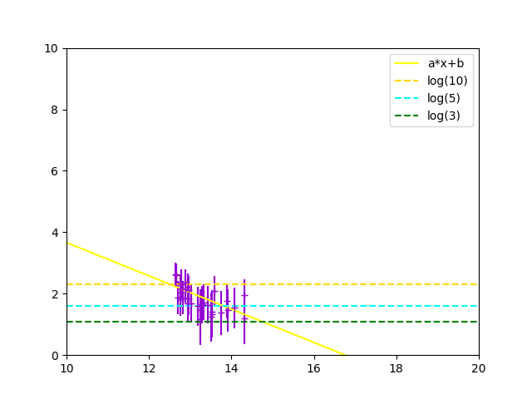Click the y-axis tick label 0
This screenshot has width=532, height=399.
coord(56,356)
